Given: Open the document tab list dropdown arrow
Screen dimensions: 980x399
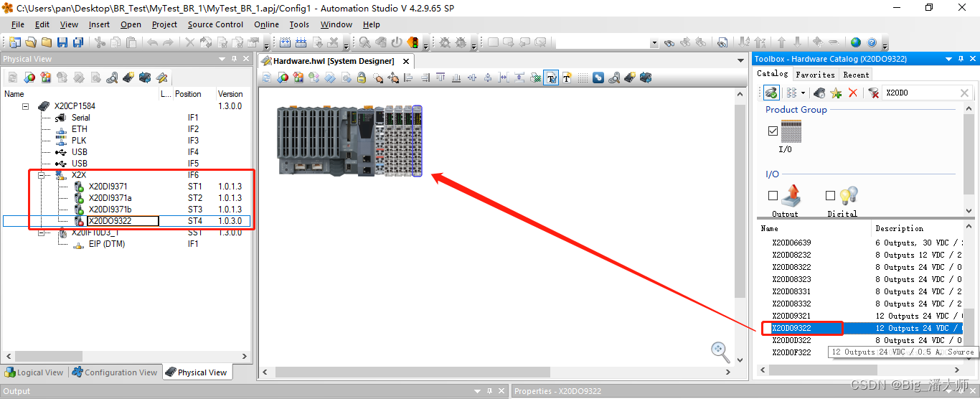Looking at the screenshot, I should (741, 61).
